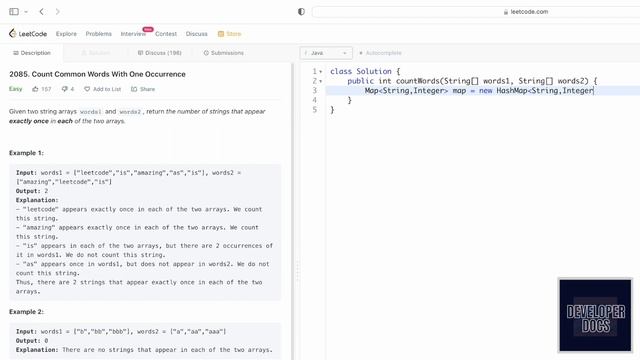Switch to the Solution tab
The image size is (640, 360).
point(96,53)
